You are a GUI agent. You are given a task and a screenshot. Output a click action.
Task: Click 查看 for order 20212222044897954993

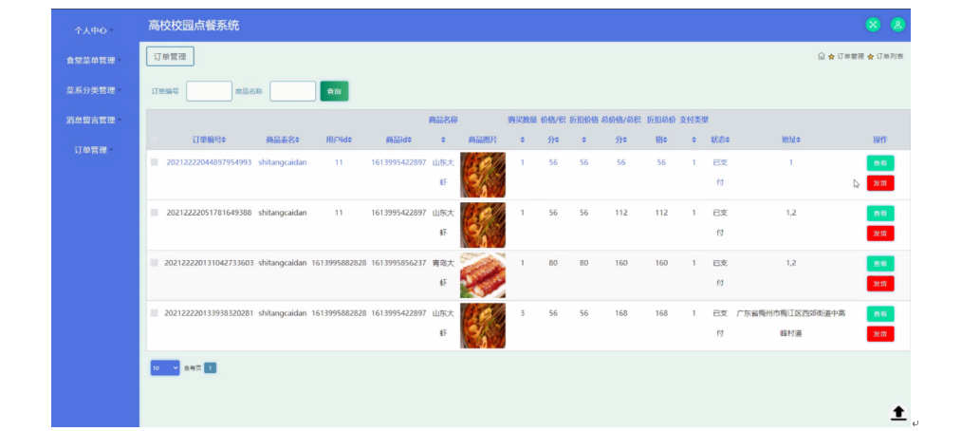coord(880,162)
